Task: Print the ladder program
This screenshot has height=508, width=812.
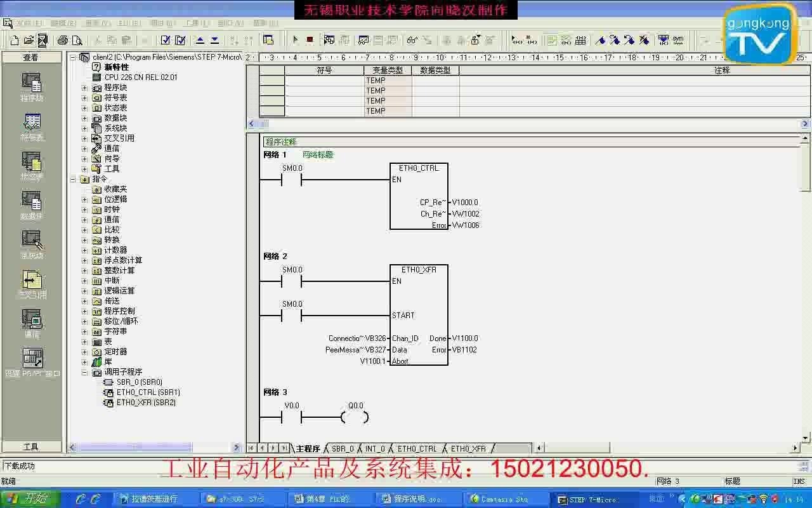Action: pos(63,40)
